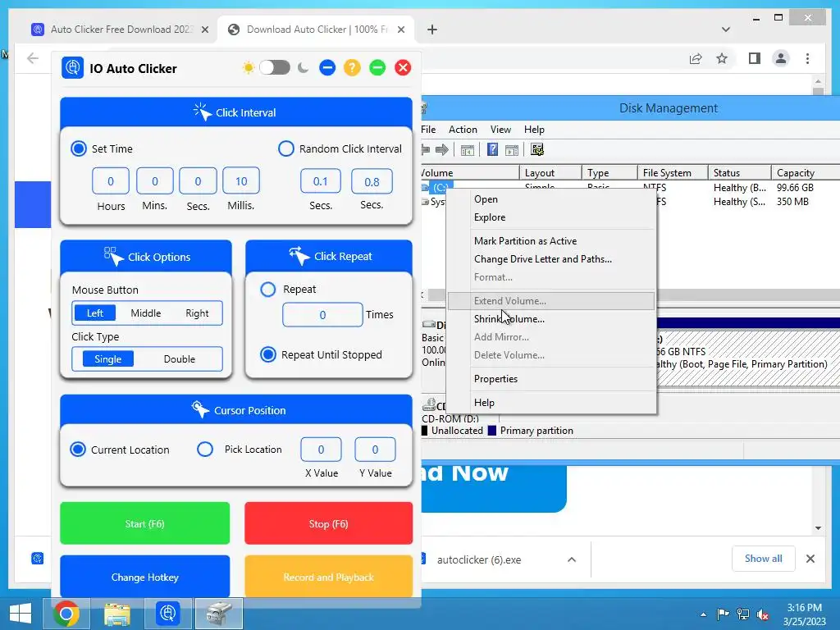This screenshot has height=630, width=840.
Task: Open a new Chrome tab with plus
Action: click(x=432, y=30)
